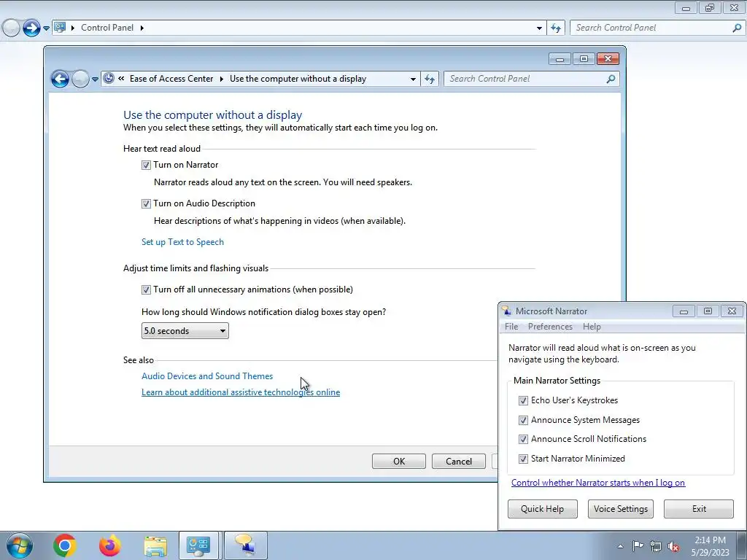This screenshot has height=560, width=747.
Task: Expand the address history dropdown in Ease of Access window
Action: [x=413, y=79]
